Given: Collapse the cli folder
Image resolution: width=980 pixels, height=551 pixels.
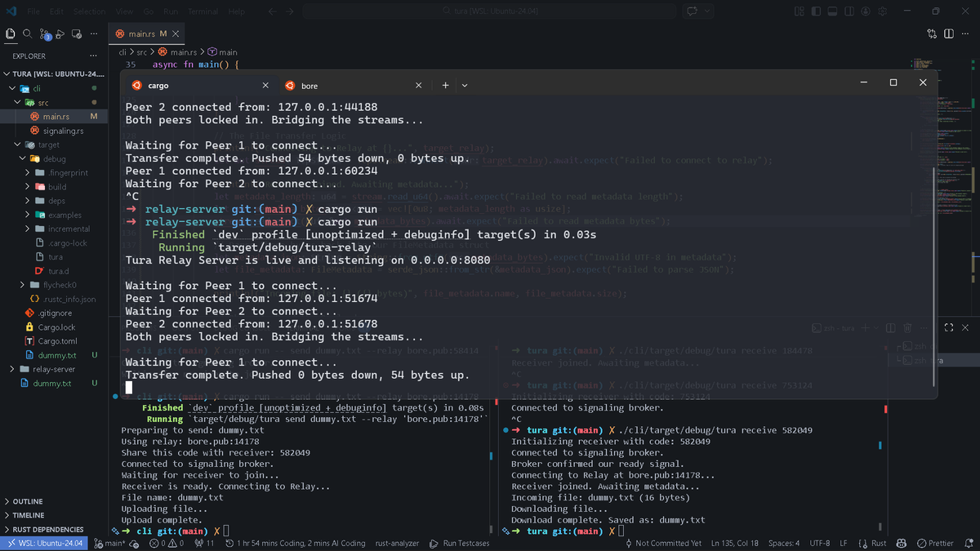Looking at the screenshot, I should click(x=54, y=88).
